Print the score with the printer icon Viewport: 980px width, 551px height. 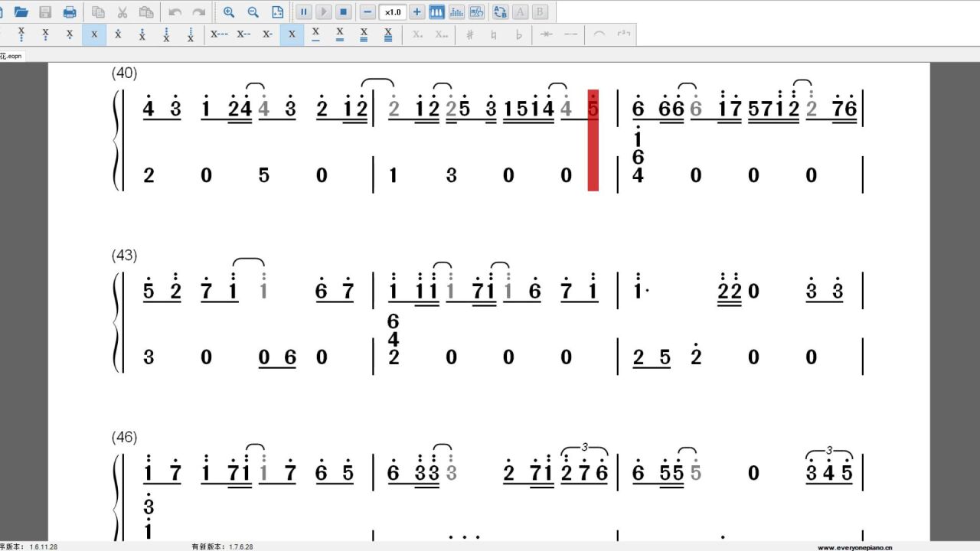click(70, 11)
